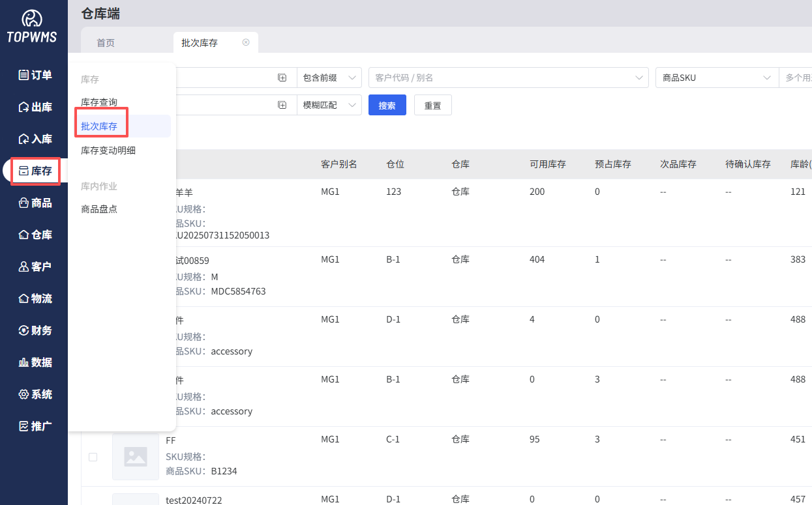Open the 订单 orders sidebar icon
Image resolution: width=812 pixels, height=505 pixels.
click(x=24, y=75)
